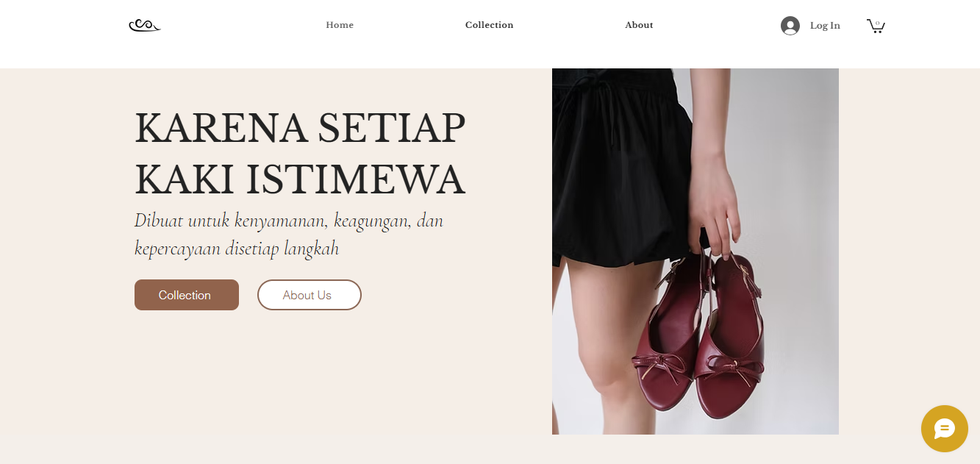Screen dimensions: 980x464
Task: Click the italic line starting with Dibuat untuk
Action: coord(289,221)
